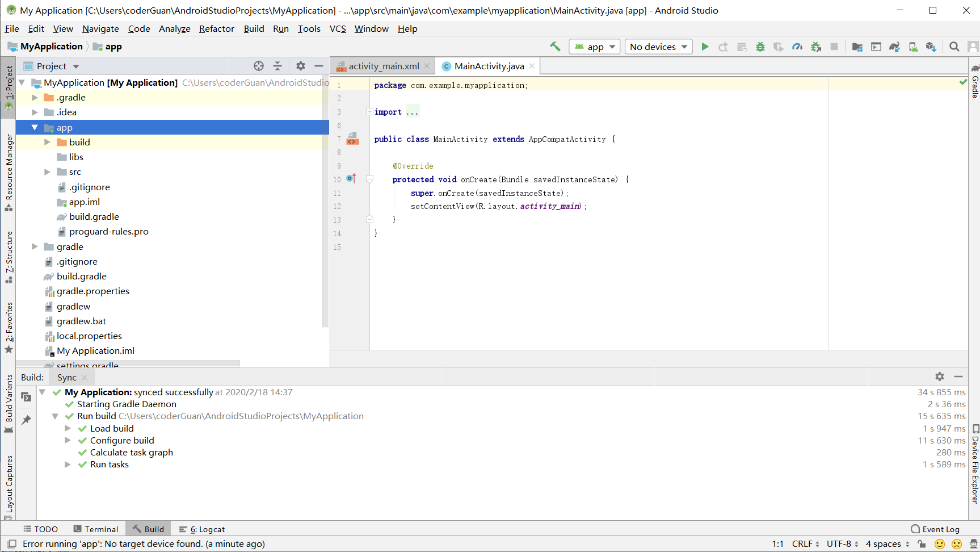Expand the top-level gradle folder
This screenshot has height=552, width=980.
point(35,246)
